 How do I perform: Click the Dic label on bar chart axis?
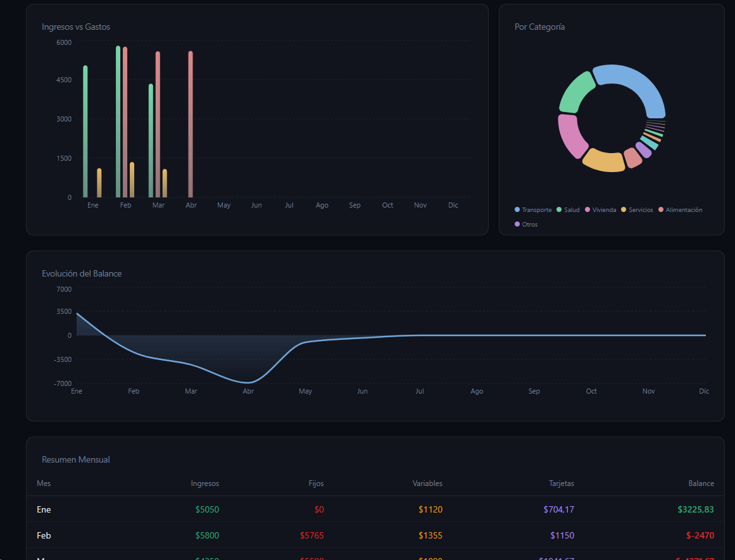453,205
